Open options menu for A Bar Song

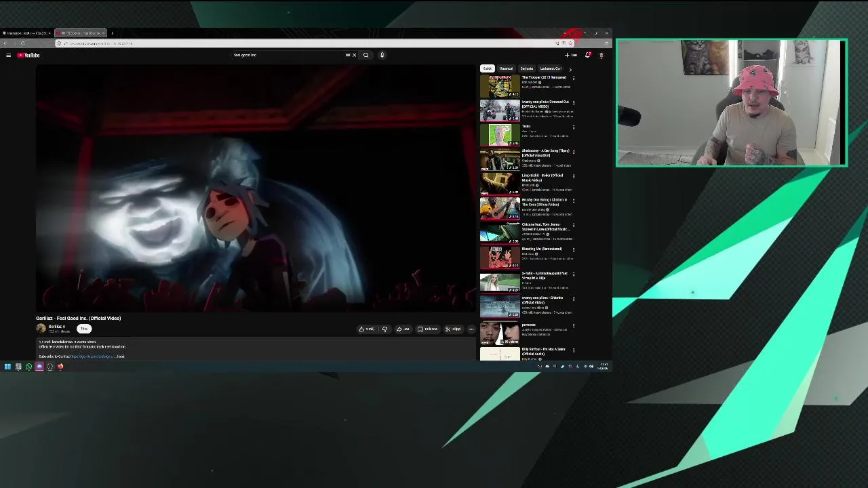pos(574,151)
